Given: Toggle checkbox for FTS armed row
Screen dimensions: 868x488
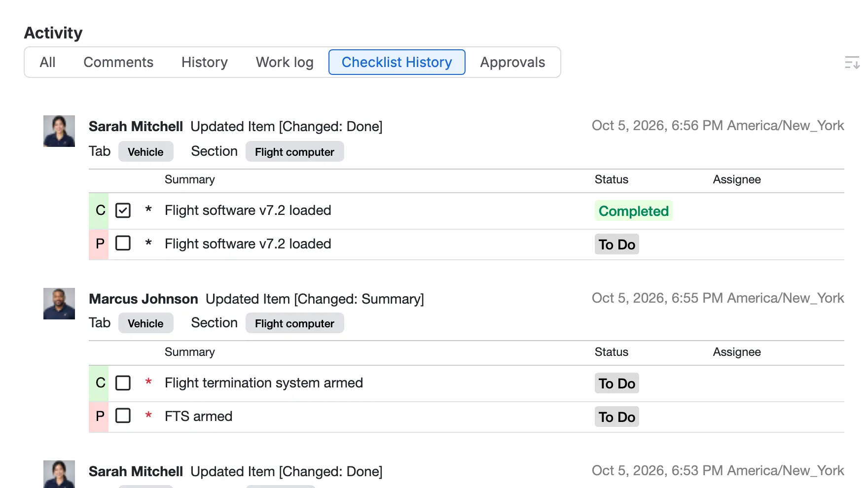Looking at the screenshot, I should point(123,416).
